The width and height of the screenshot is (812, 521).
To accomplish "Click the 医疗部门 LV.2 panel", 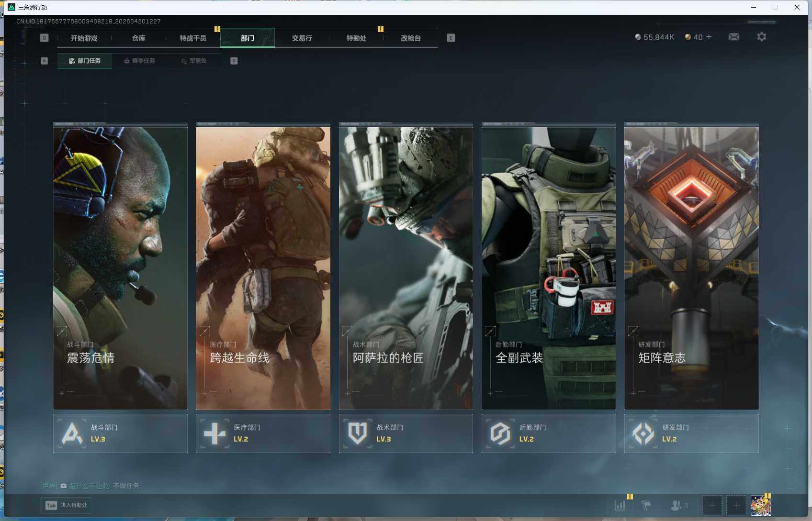I will click(263, 433).
